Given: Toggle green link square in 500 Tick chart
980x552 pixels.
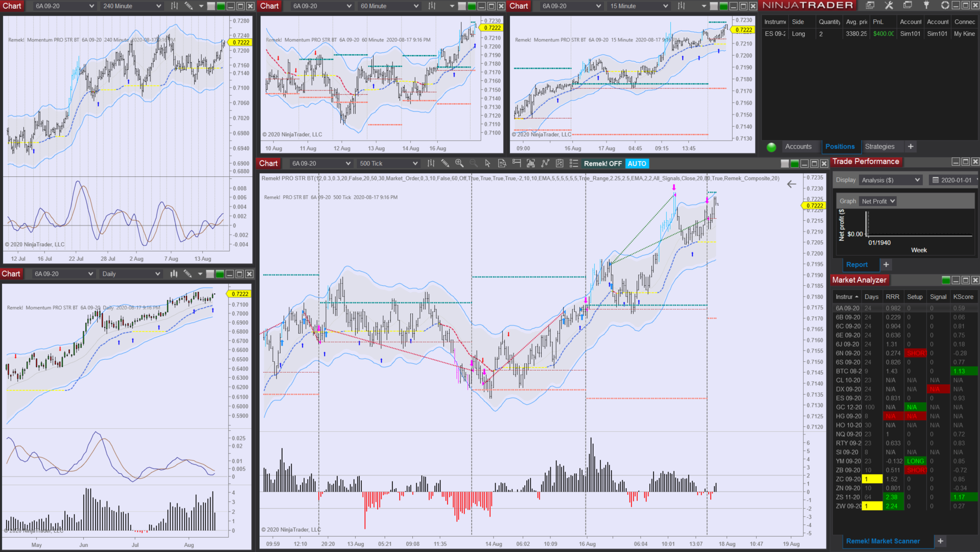Looking at the screenshot, I should tap(795, 164).
